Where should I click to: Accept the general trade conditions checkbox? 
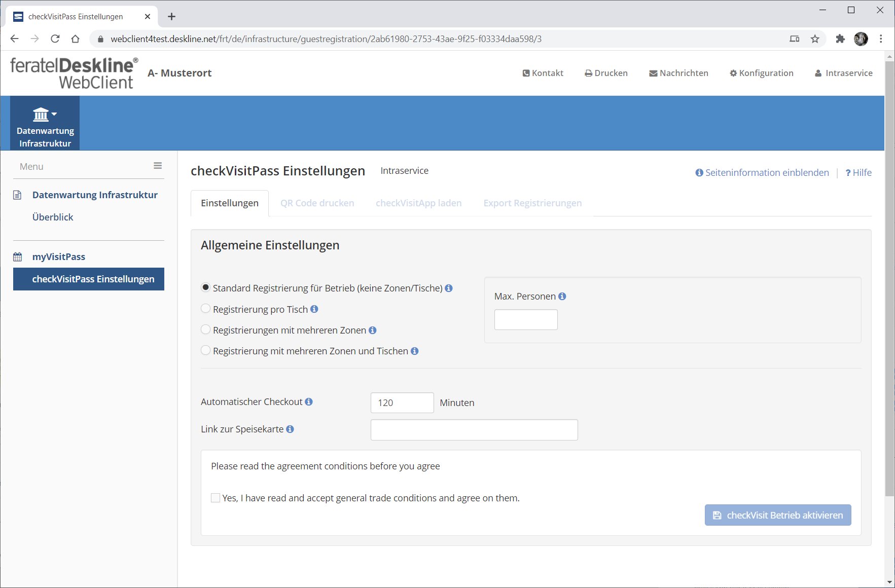[216, 498]
